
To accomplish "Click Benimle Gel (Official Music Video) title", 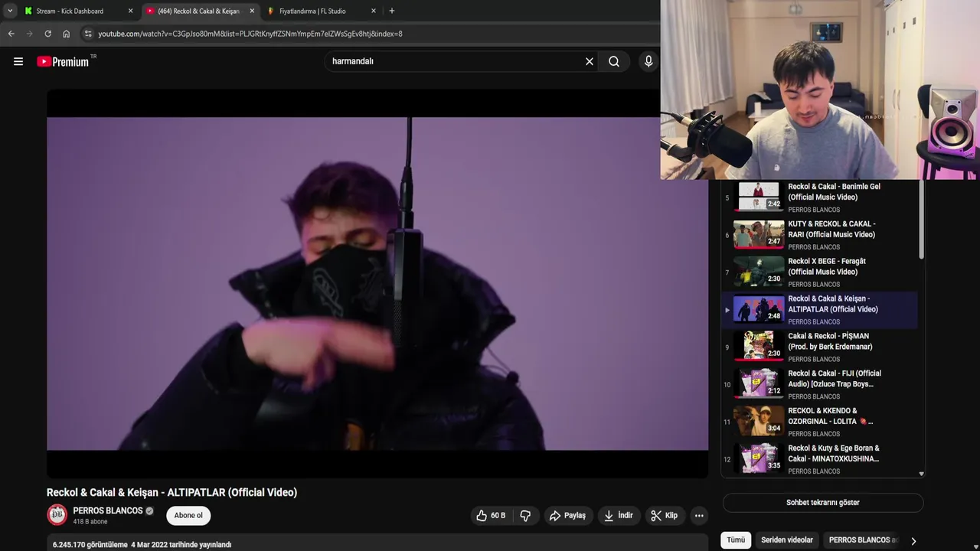I will 834,192.
